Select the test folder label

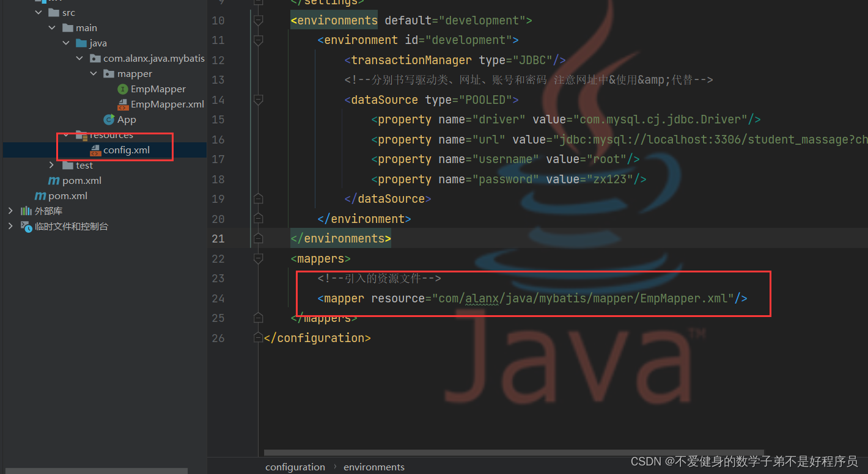[x=84, y=166]
